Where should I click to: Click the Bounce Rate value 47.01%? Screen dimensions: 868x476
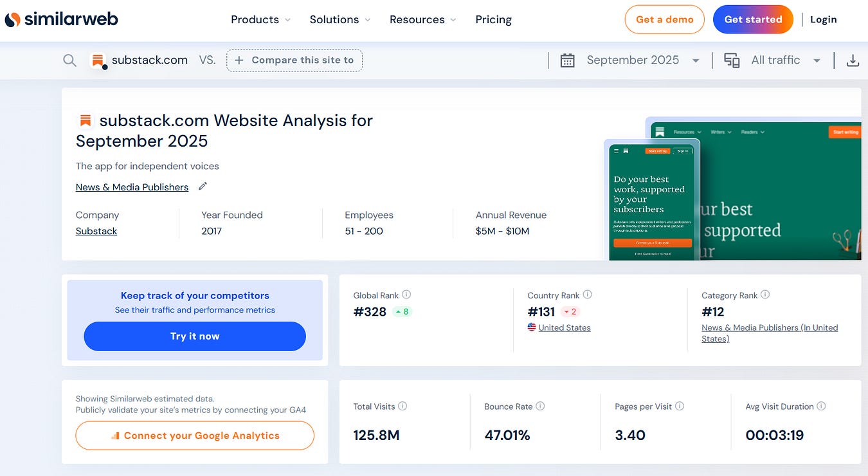pyautogui.click(x=507, y=435)
